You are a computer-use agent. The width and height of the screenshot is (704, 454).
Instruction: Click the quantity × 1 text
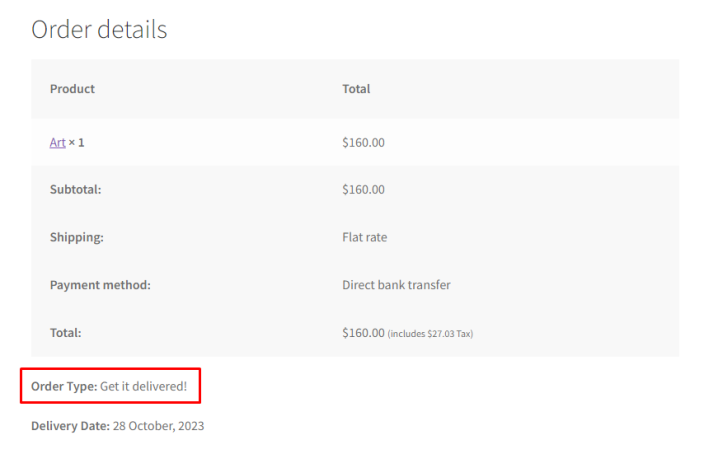pos(76,143)
